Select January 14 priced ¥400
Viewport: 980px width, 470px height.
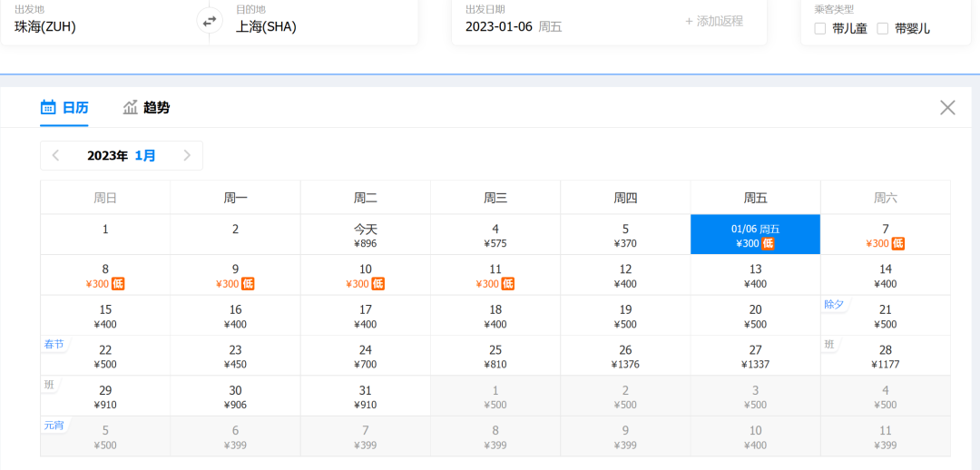(x=885, y=275)
